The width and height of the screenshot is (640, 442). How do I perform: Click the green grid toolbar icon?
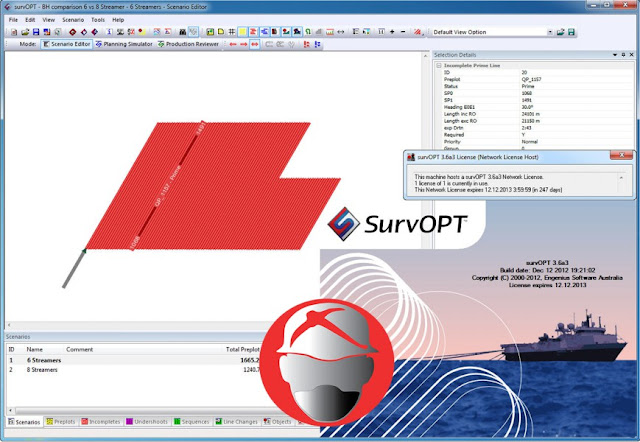click(210, 32)
